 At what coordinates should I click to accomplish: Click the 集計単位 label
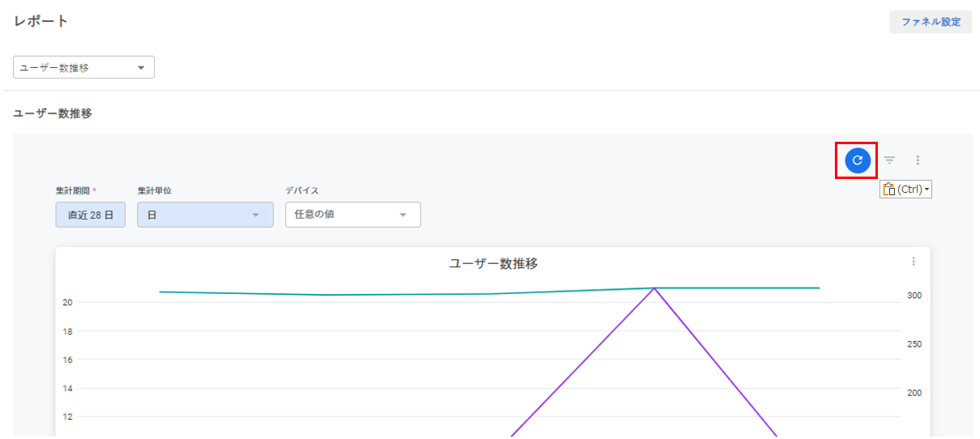tap(154, 190)
